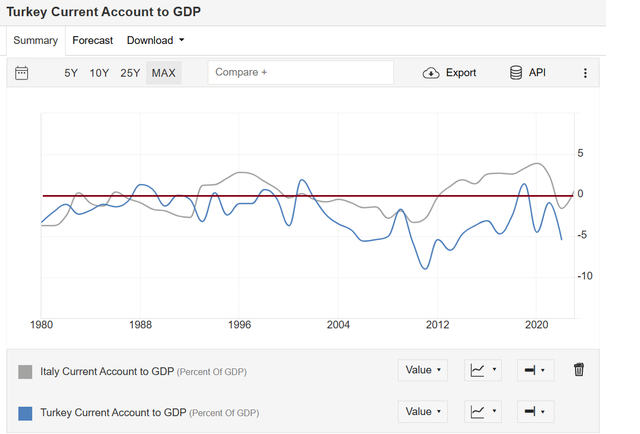Screen dimensions: 640x434
Task: Switch to the Forecast tab
Action: pyautogui.click(x=93, y=40)
